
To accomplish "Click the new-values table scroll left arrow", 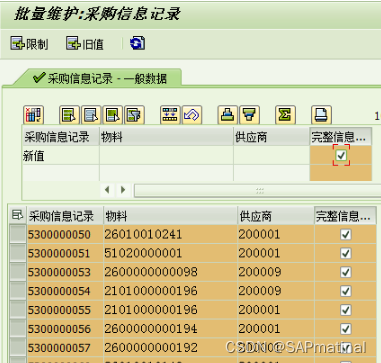I will (x=107, y=190).
